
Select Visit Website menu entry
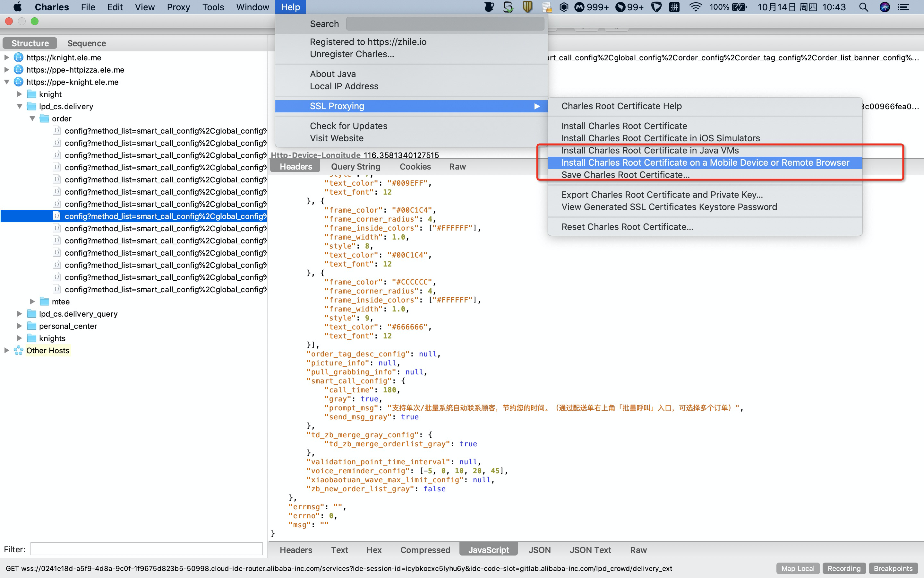click(411, 138)
